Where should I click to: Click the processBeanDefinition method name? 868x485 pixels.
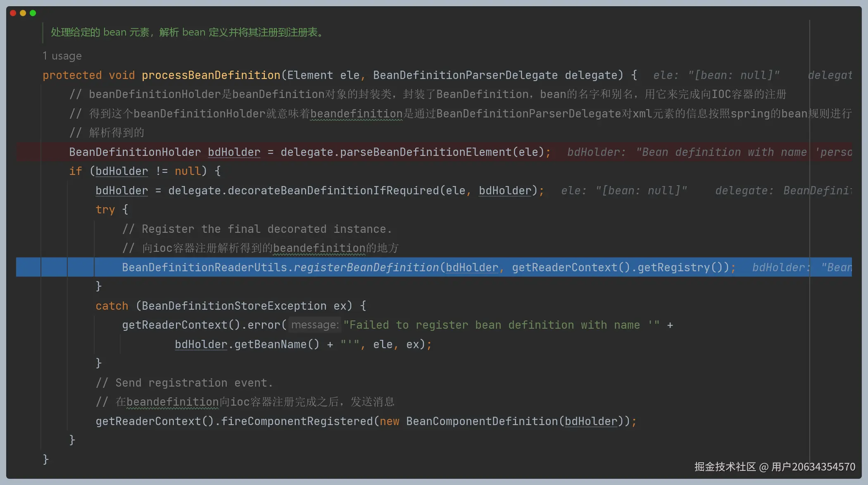(x=211, y=75)
